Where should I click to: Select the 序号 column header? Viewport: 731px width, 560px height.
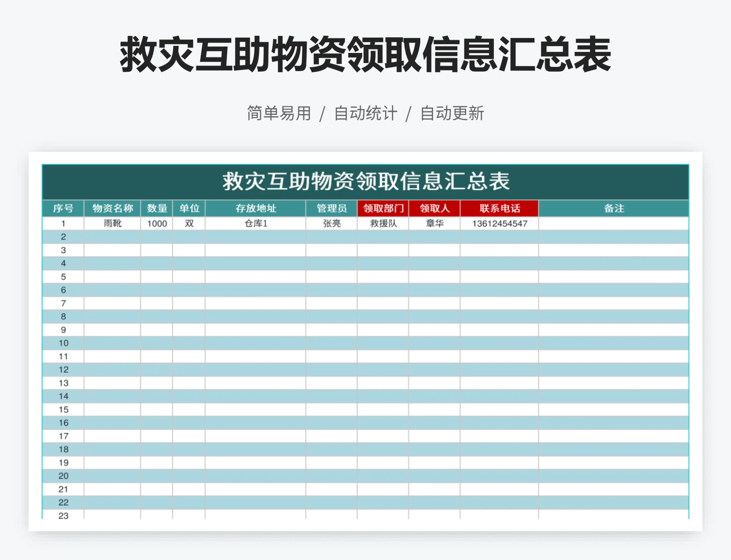point(63,208)
